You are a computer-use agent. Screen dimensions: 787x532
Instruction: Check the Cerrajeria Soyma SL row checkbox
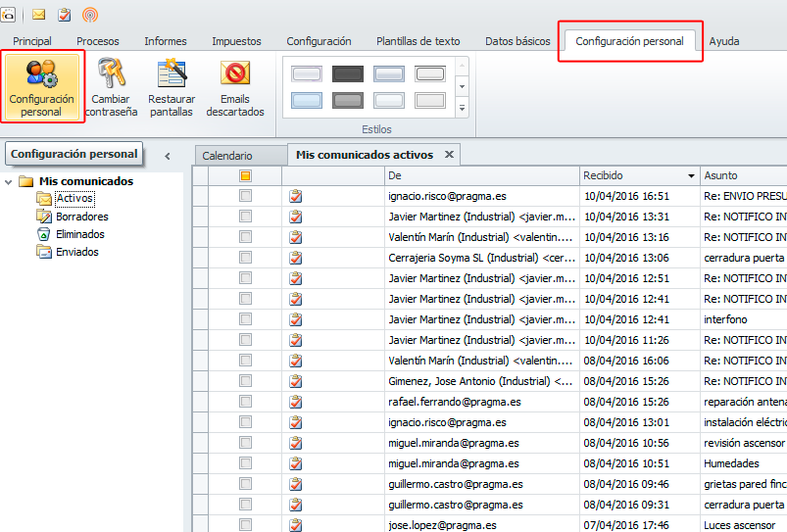pyautogui.click(x=245, y=258)
